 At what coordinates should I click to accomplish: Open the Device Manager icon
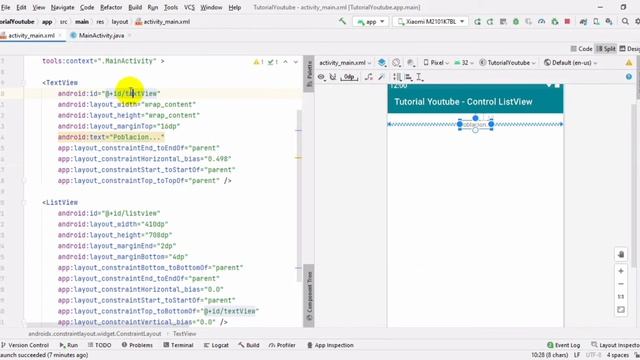coord(596,22)
